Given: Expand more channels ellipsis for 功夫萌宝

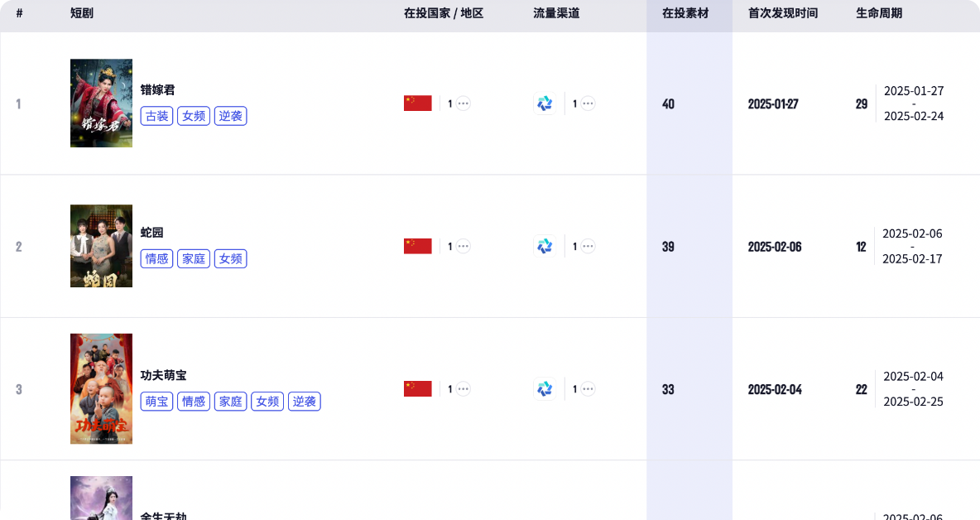Looking at the screenshot, I should click(588, 388).
